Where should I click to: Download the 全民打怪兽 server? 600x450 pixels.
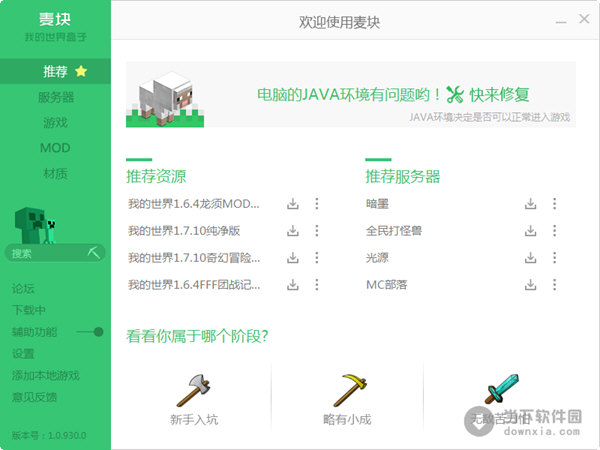530,231
